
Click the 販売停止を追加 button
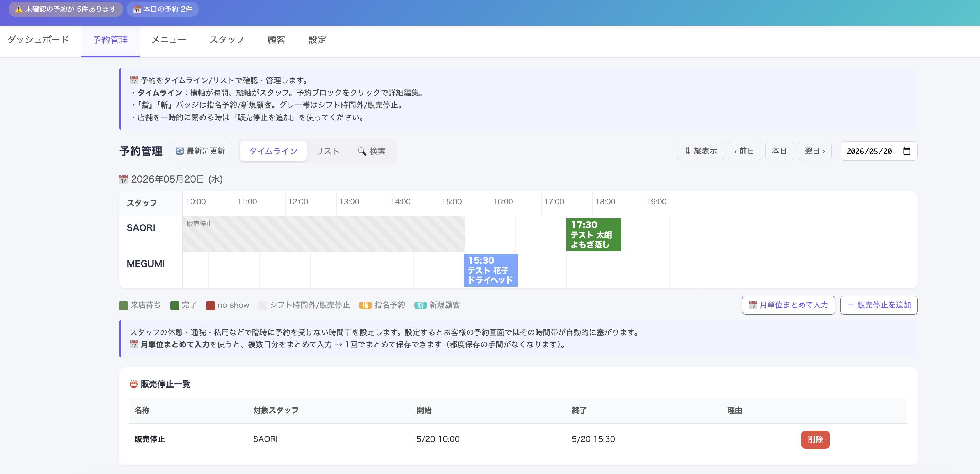click(x=879, y=305)
